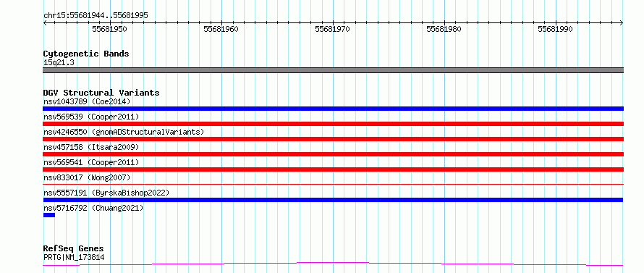Image resolution: width=644 pixels, height=273 pixels.
Task: Select the red bar for nsv4246550
Action: click(333, 139)
